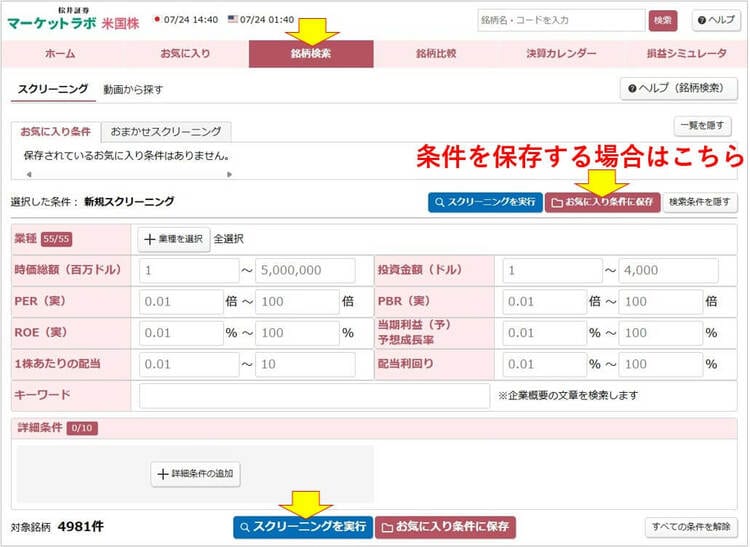The image size is (750, 547).
Task: Focus the 銘柄名・コード search field
Action: pos(561,20)
